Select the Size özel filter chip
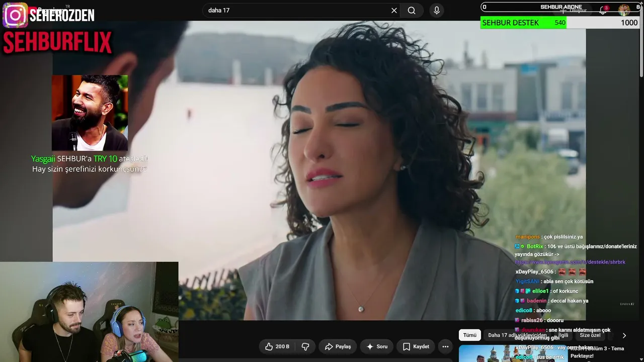The height and width of the screenshot is (362, 644). [x=590, y=335]
